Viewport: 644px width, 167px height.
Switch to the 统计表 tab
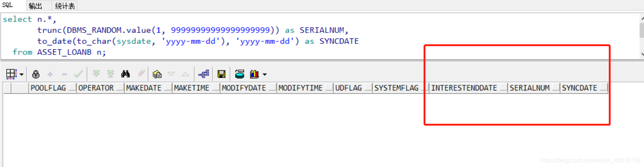65,6
